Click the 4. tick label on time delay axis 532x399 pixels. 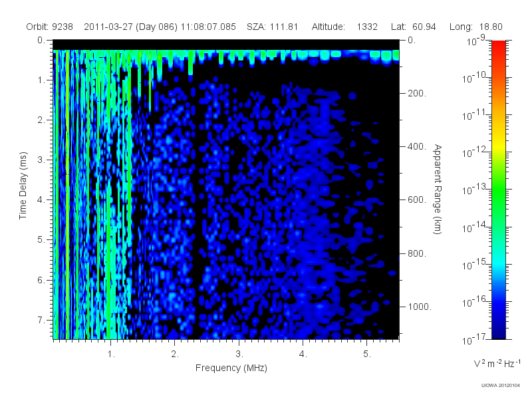pos(41,200)
